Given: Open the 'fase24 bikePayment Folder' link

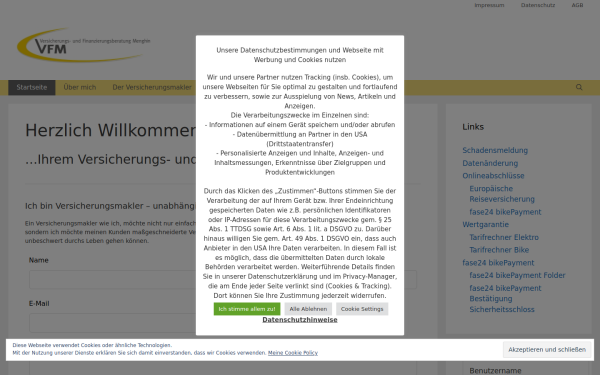Looking at the screenshot, I should (x=517, y=276).
